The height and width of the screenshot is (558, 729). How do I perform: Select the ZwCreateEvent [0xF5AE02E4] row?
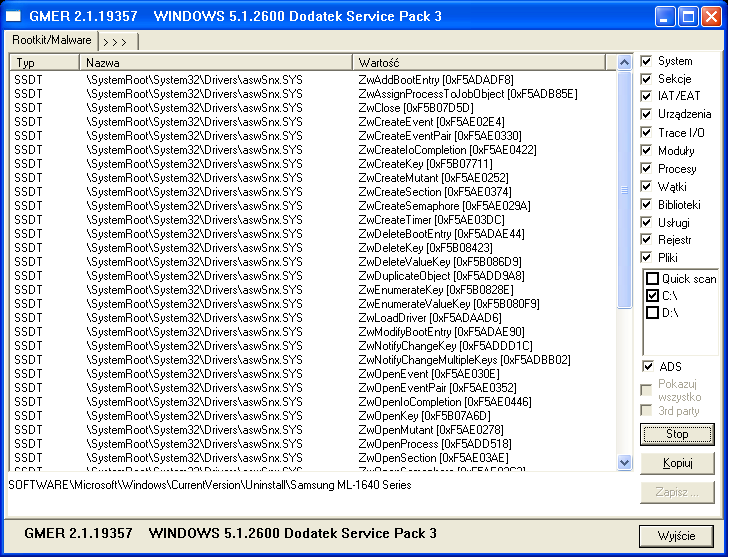pos(313,122)
